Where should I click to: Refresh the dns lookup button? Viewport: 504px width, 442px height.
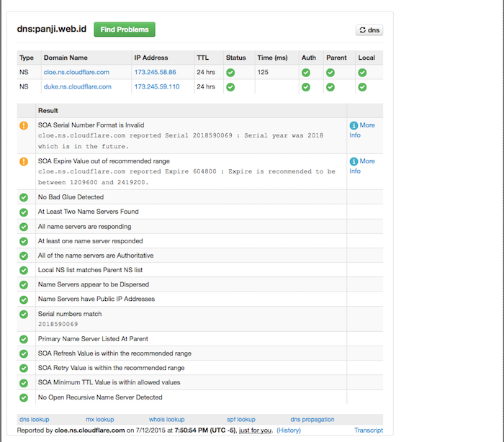[369, 30]
